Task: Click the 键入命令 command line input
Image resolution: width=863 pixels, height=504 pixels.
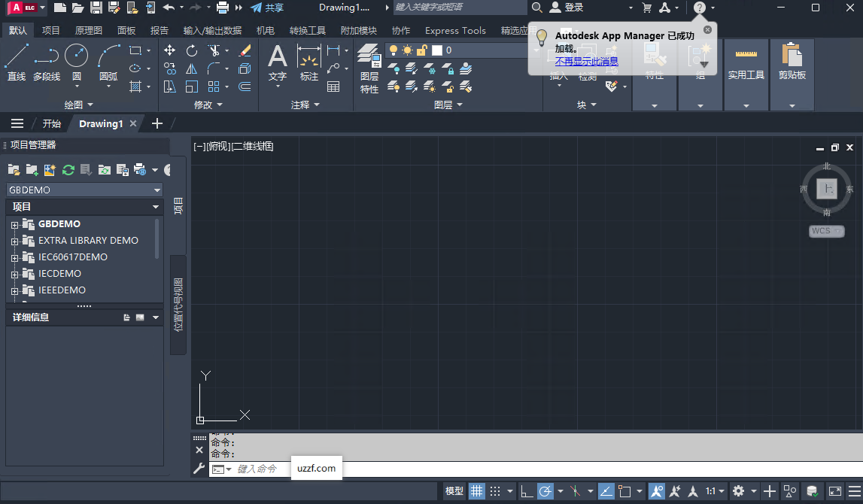Action: tap(256, 468)
